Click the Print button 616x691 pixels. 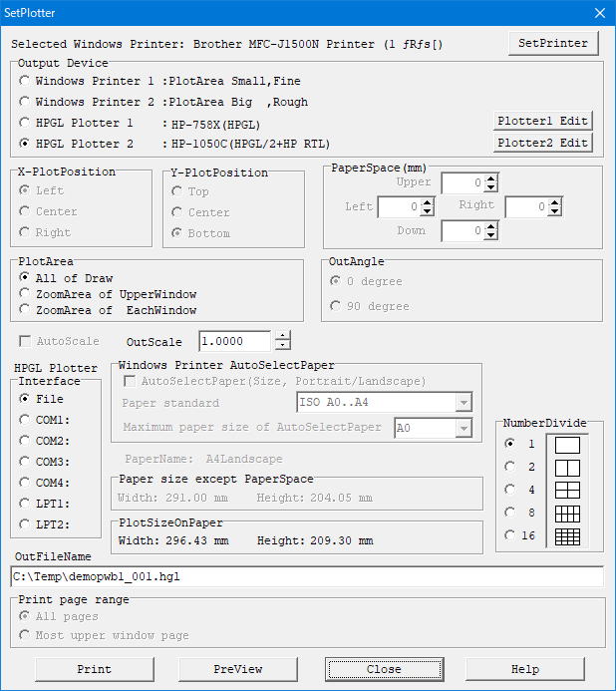tap(95, 669)
